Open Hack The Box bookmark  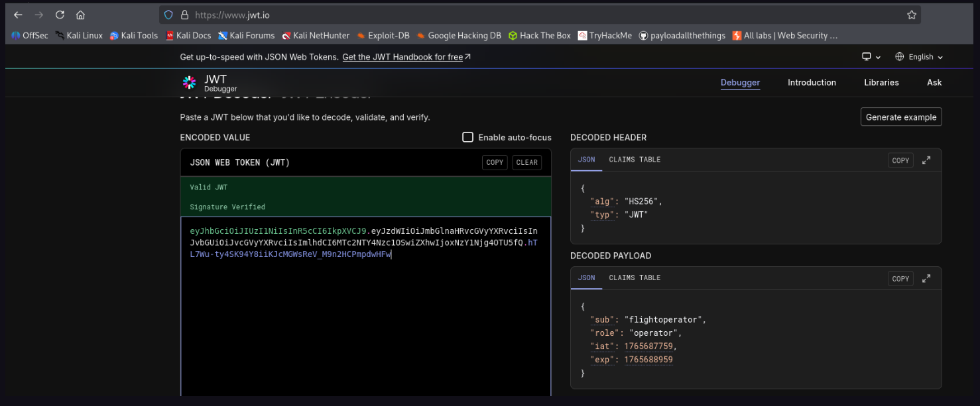click(539, 36)
